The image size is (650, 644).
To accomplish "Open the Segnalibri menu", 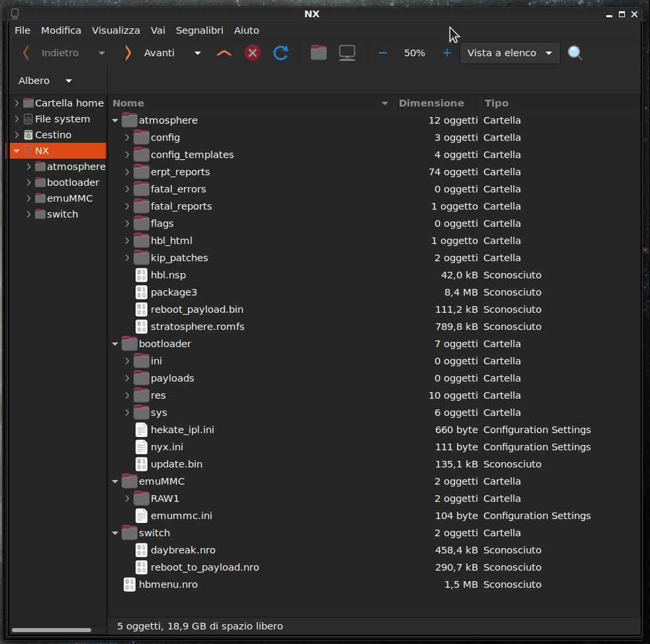I will (199, 30).
